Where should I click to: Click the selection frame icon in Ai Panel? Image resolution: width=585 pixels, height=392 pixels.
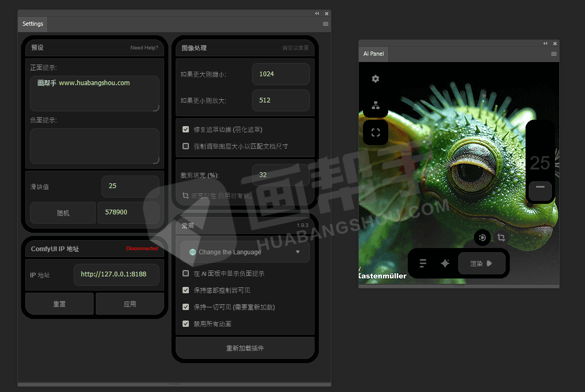(x=375, y=132)
